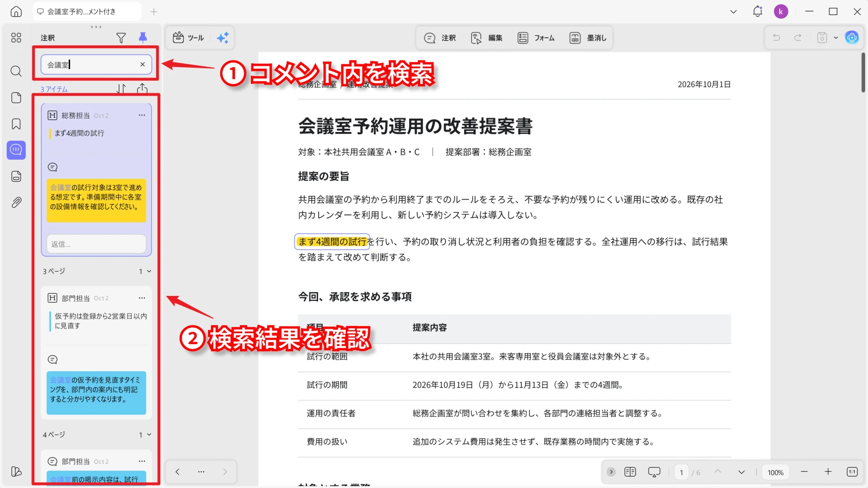
Task: Click the page number input box
Action: 682,472
